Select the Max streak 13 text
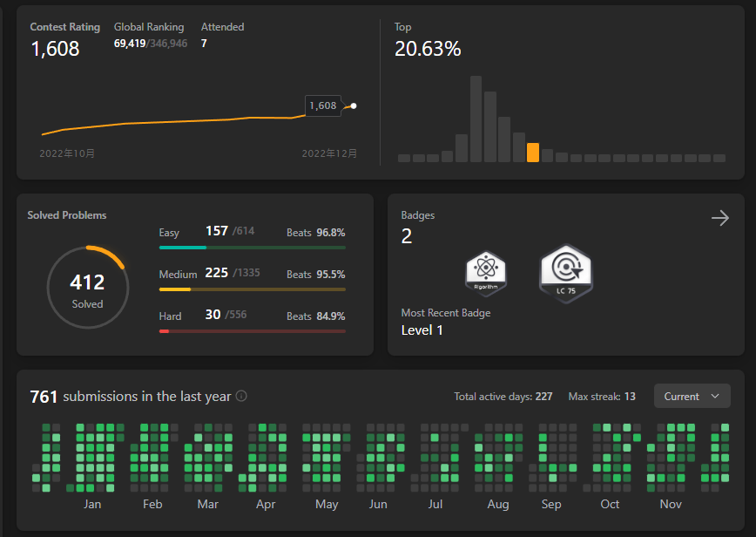 click(x=602, y=397)
